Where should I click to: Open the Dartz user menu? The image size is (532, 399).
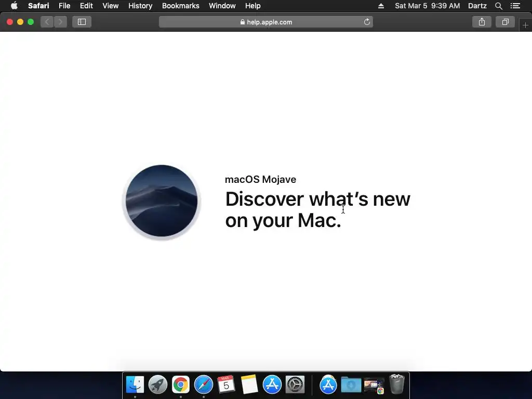(477, 6)
